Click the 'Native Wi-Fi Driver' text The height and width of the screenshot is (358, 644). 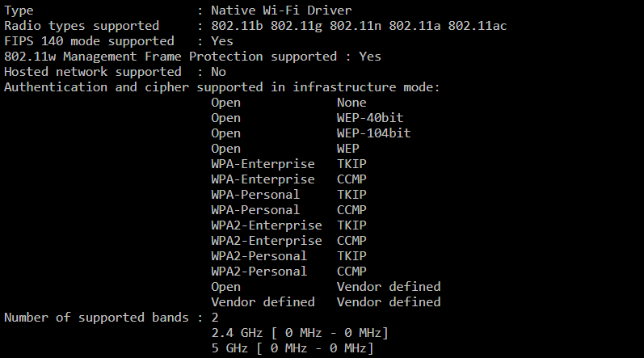click(281, 11)
